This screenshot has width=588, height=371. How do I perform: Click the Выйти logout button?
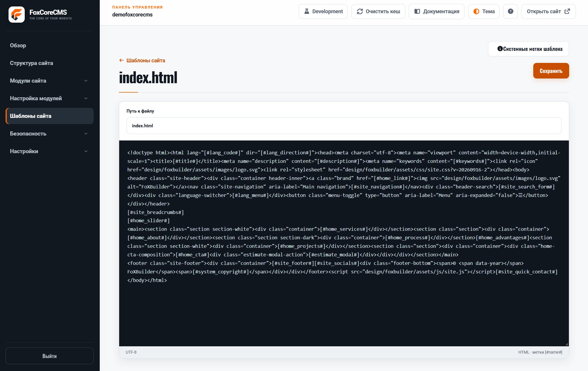pos(49,356)
